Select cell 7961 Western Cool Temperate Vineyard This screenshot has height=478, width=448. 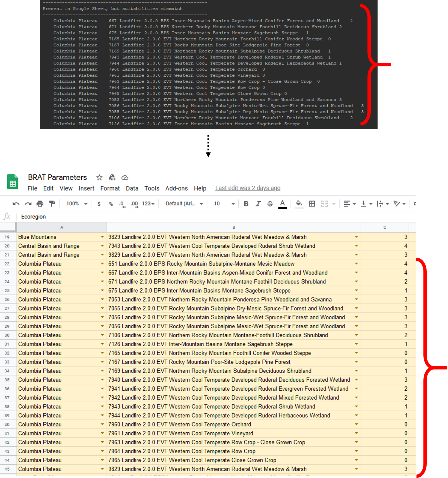[x=234, y=433]
